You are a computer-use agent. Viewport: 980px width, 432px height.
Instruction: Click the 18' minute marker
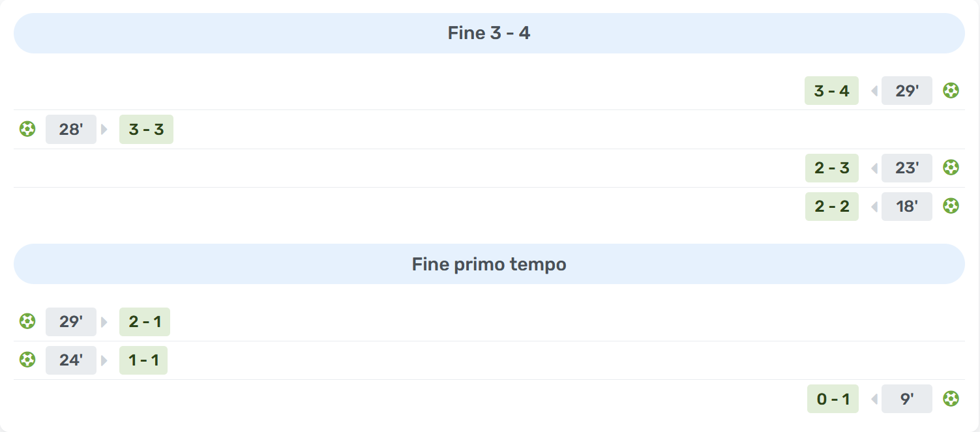(x=906, y=207)
